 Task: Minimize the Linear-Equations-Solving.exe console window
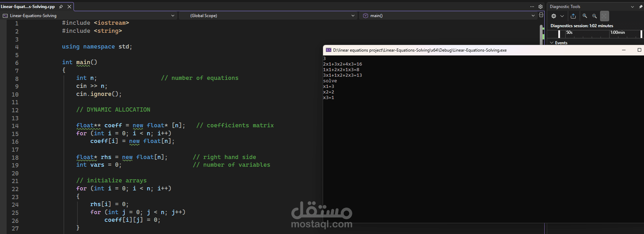(x=624, y=50)
